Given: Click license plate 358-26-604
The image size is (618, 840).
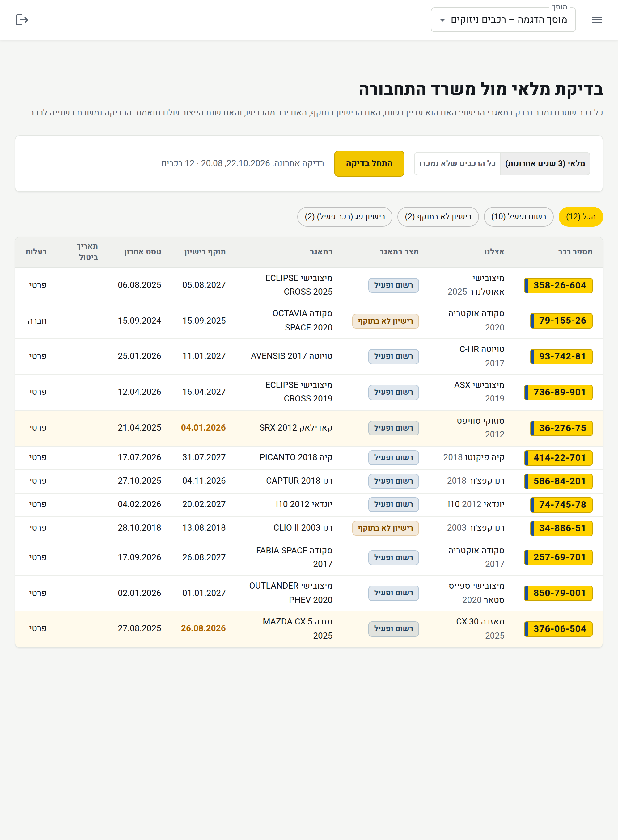Looking at the screenshot, I should pos(558,285).
